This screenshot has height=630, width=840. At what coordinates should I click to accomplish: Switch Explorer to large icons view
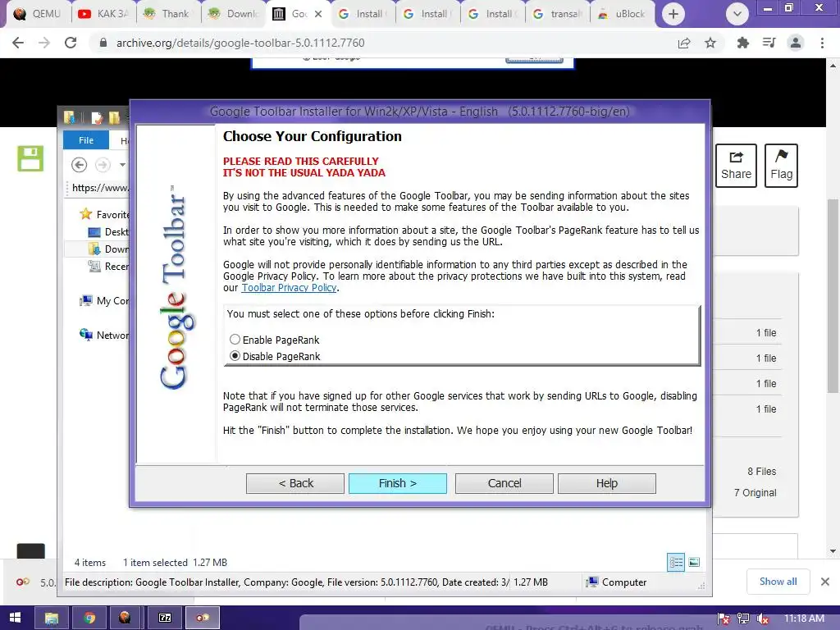click(694, 562)
